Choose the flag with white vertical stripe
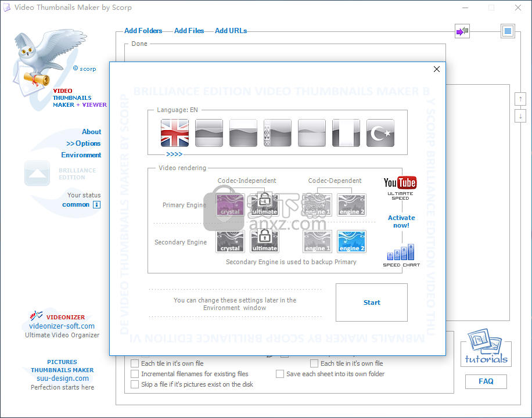The image size is (532, 418). coord(346,133)
